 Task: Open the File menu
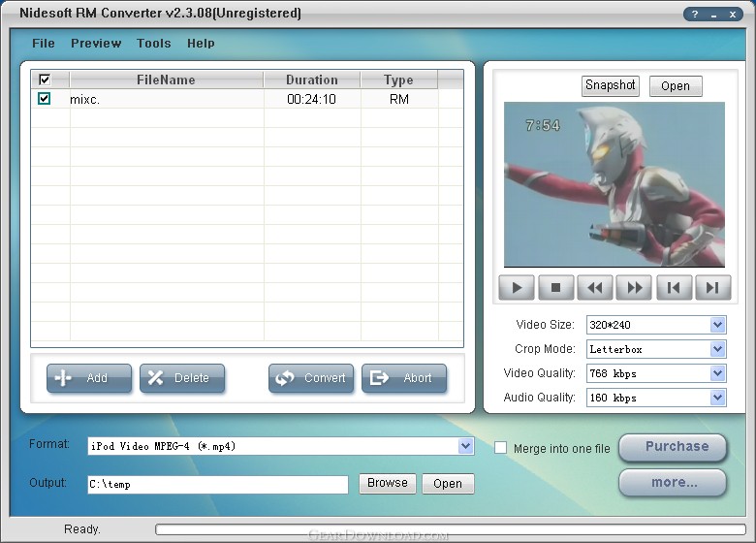point(44,44)
